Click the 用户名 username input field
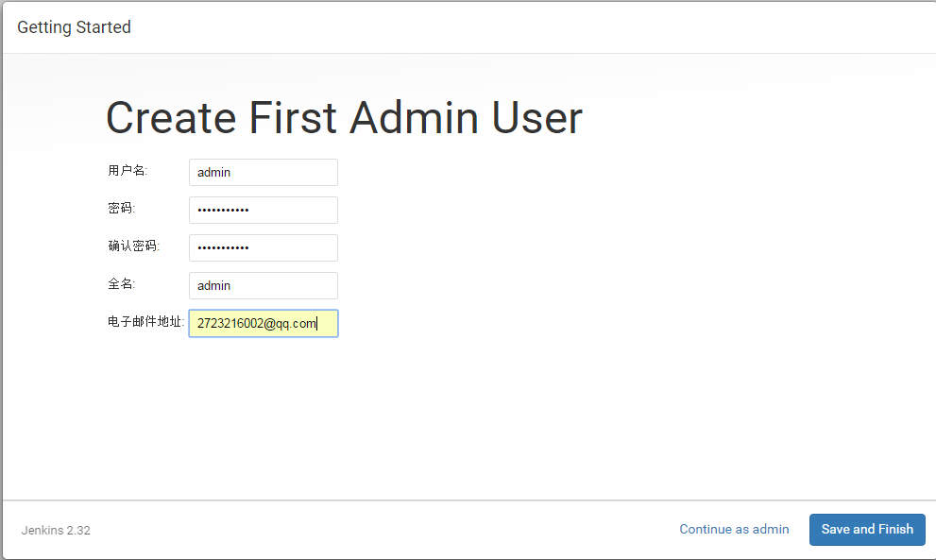This screenshot has height=560, width=936. (263, 172)
